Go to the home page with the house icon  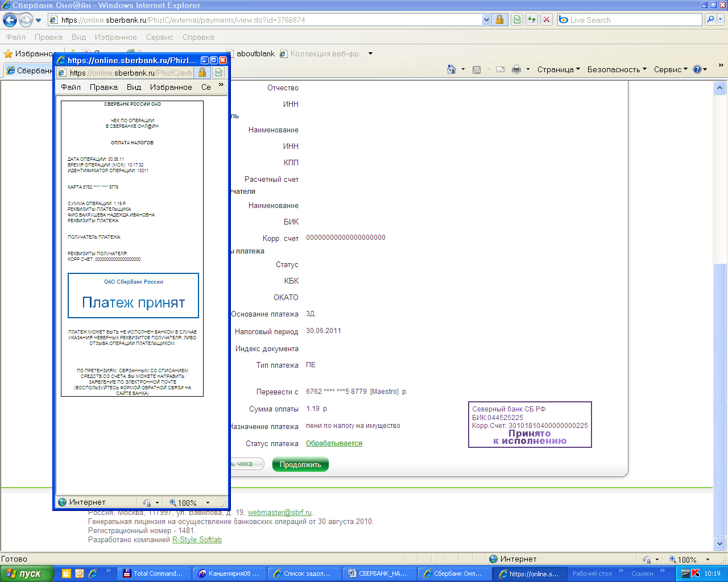[452, 69]
